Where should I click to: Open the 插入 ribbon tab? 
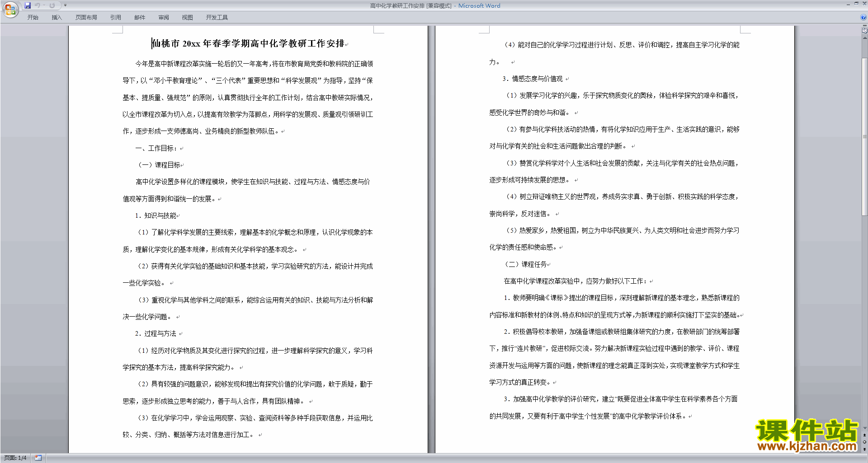(x=57, y=17)
